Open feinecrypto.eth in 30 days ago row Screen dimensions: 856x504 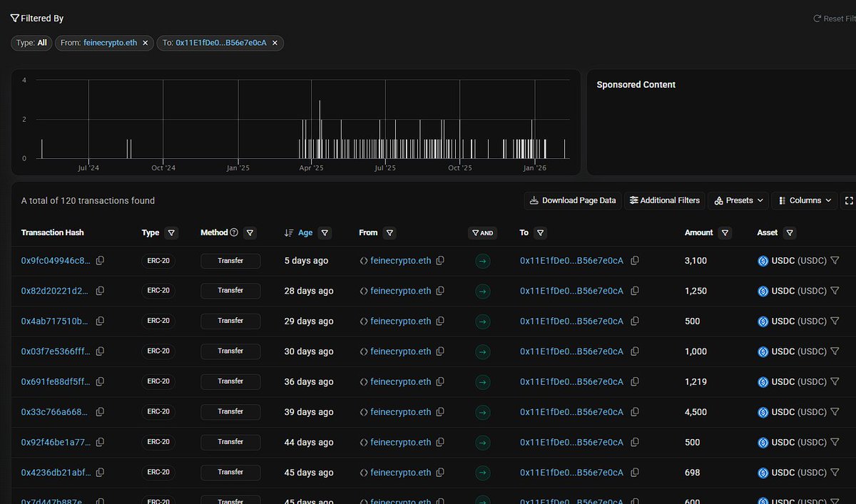click(401, 351)
